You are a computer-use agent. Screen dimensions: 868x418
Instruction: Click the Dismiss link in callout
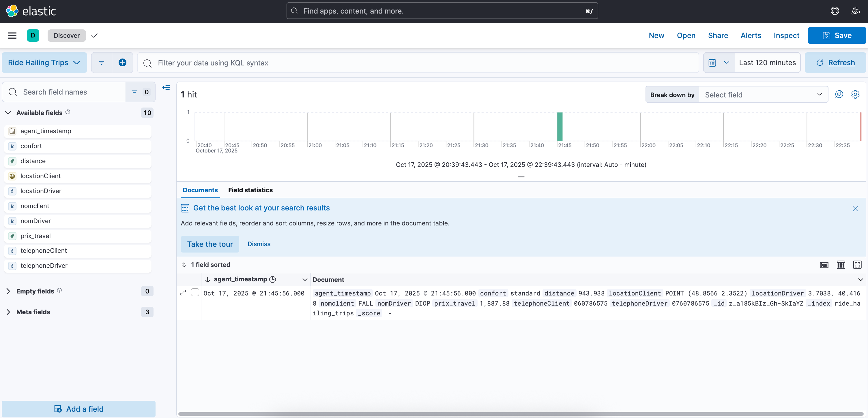(x=259, y=244)
